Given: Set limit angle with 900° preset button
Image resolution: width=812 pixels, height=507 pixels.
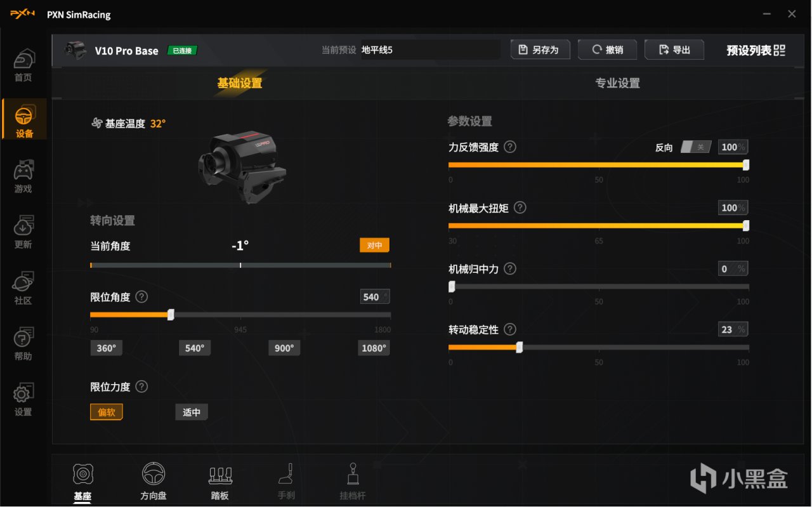Looking at the screenshot, I should point(284,348).
